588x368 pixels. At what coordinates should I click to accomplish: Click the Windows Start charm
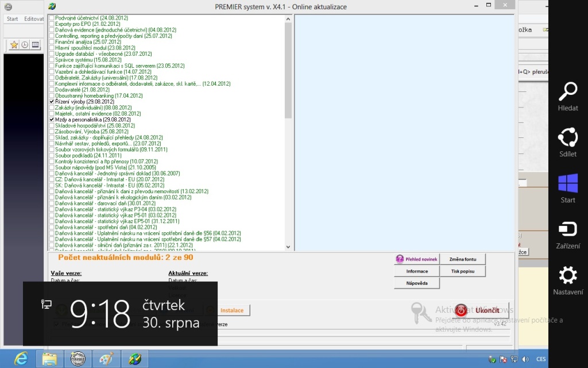click(x=568, y=189)
